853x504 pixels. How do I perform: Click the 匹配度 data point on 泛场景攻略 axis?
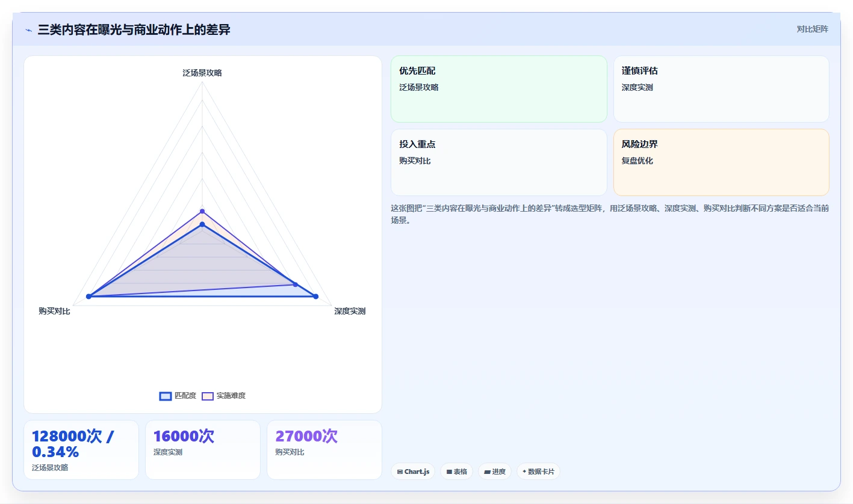tap(202, 224)
